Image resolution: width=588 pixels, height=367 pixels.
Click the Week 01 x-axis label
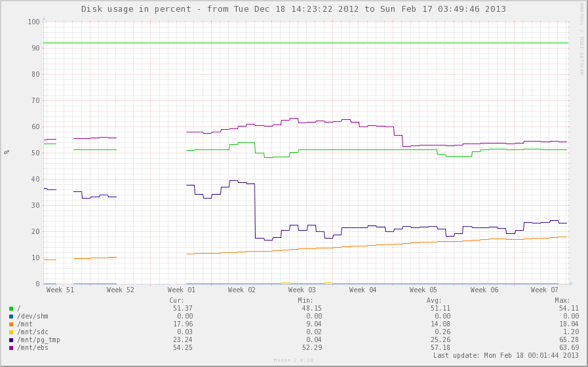[x=181, y=290]
